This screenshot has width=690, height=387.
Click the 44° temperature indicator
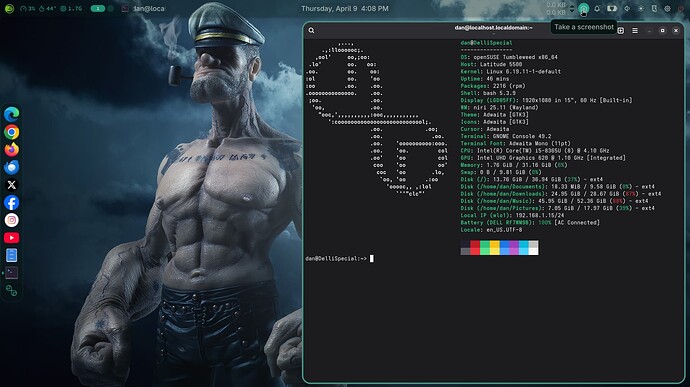pos(48,8)
